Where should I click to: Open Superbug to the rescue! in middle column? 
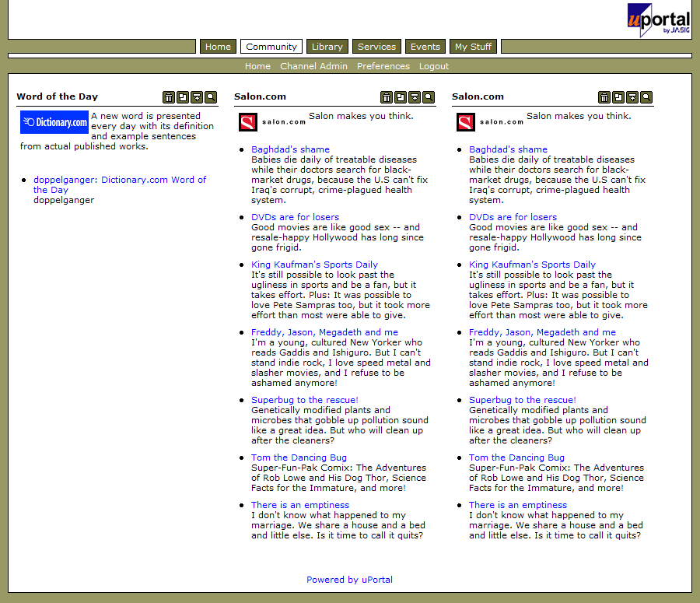[x=304, y=400]
